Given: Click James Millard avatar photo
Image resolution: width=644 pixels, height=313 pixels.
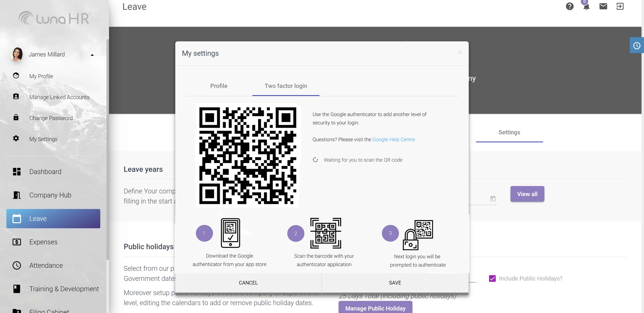Looking at the screenshot, I should [x=17, y=54].
